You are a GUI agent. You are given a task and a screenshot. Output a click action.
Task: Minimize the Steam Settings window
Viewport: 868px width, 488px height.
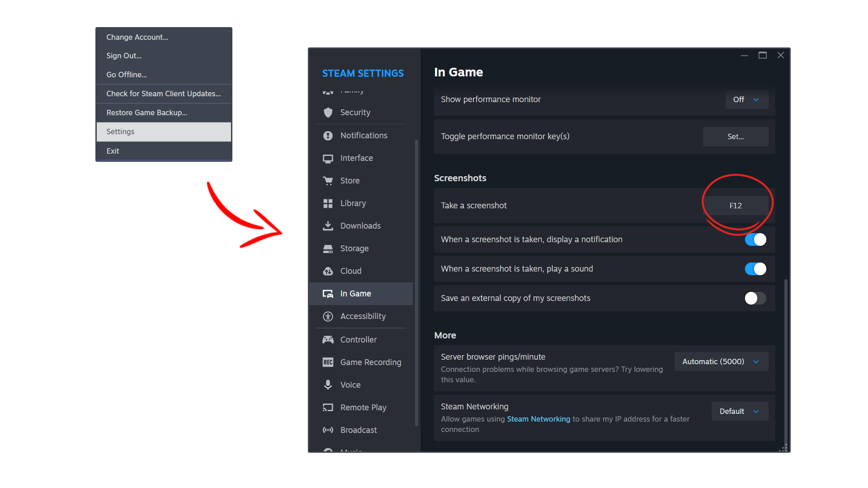point(745,55)
